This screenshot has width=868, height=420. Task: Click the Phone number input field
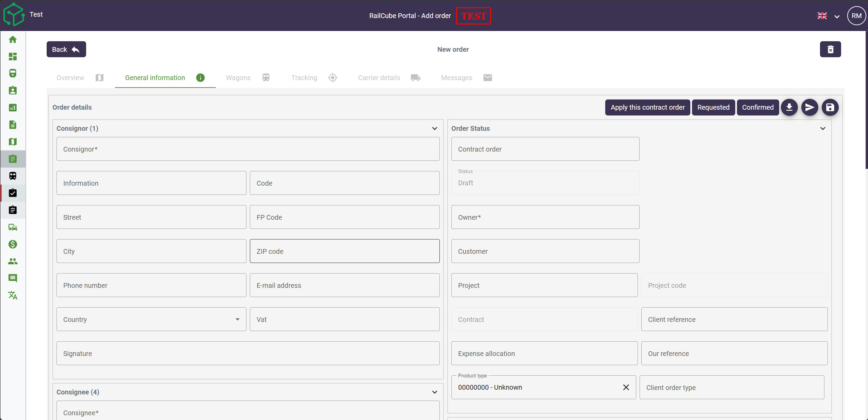pyautogui.click(x=151, y=285)
